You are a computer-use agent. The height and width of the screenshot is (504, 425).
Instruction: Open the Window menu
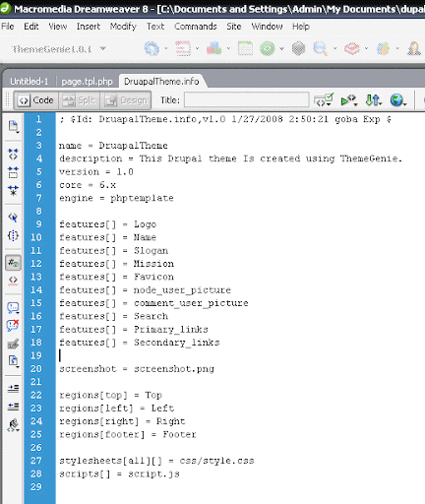[x=267, y=27]
